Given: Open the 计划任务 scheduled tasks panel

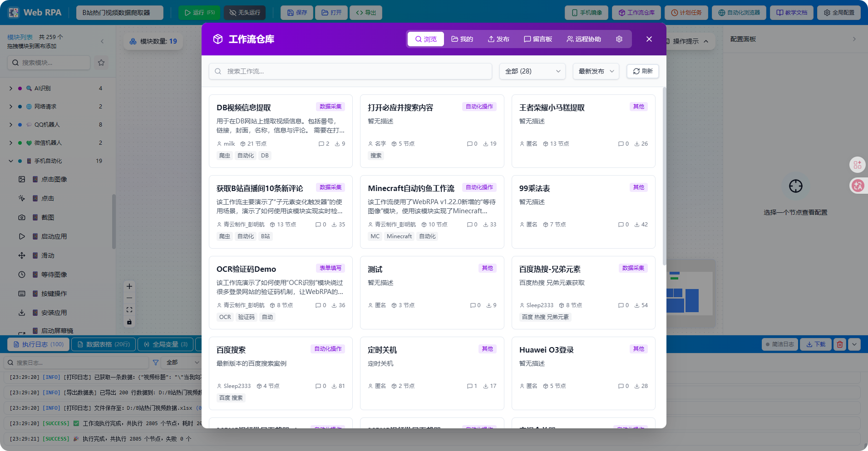Looking at the screenshot, I should click(x=686, y=12).
